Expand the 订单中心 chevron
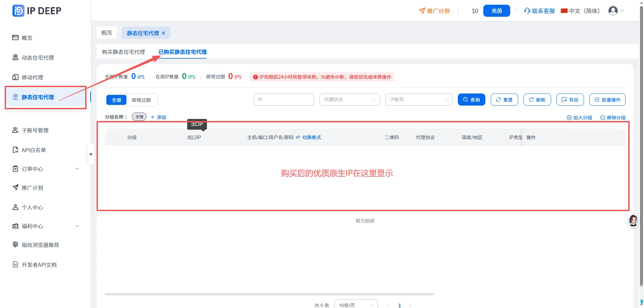 77,169
